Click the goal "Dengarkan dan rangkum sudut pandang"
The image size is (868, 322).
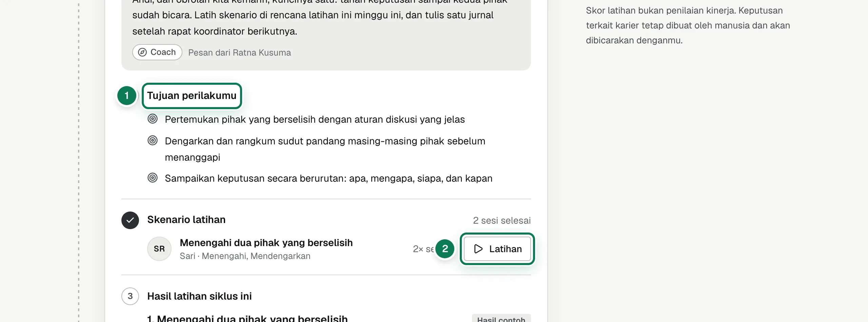click(325, 149)
